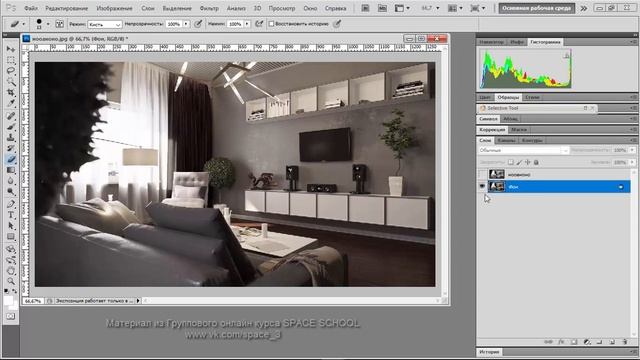Select the Type tool
Viewport: 640px width, 360px height.
(11, 215)
